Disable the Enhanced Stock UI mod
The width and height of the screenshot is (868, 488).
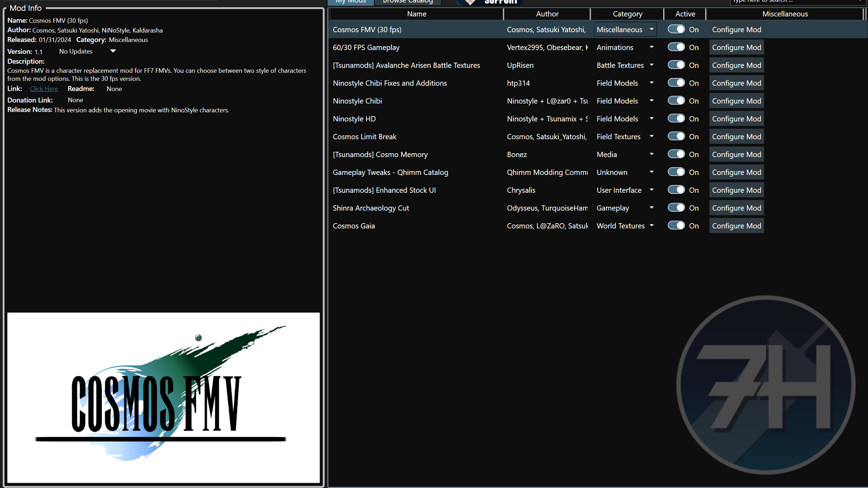point(676,190)
